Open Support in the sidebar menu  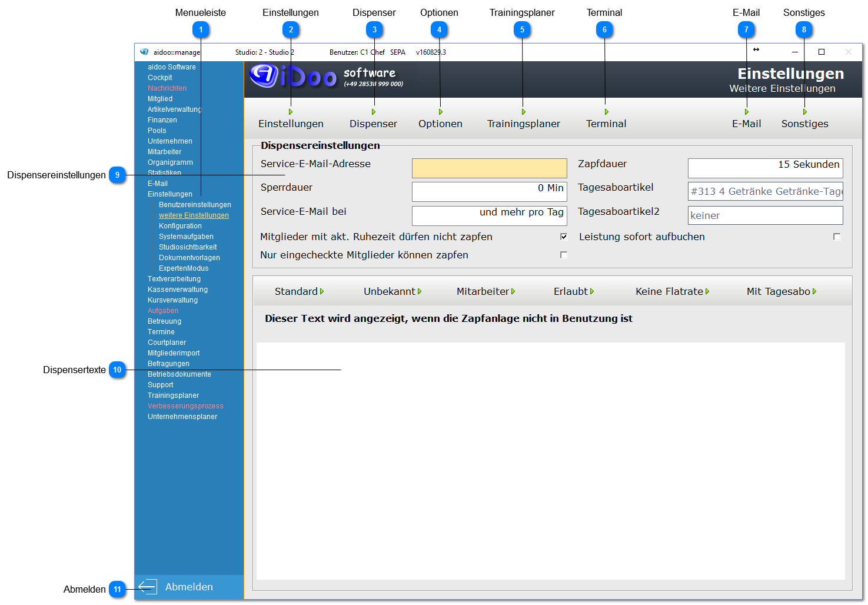click(x=161, y=385)
